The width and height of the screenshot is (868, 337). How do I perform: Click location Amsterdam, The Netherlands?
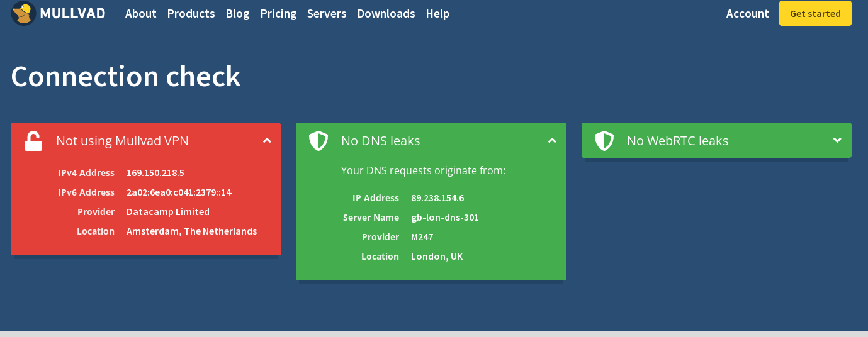pyautogui.click(x=191, y=231)
